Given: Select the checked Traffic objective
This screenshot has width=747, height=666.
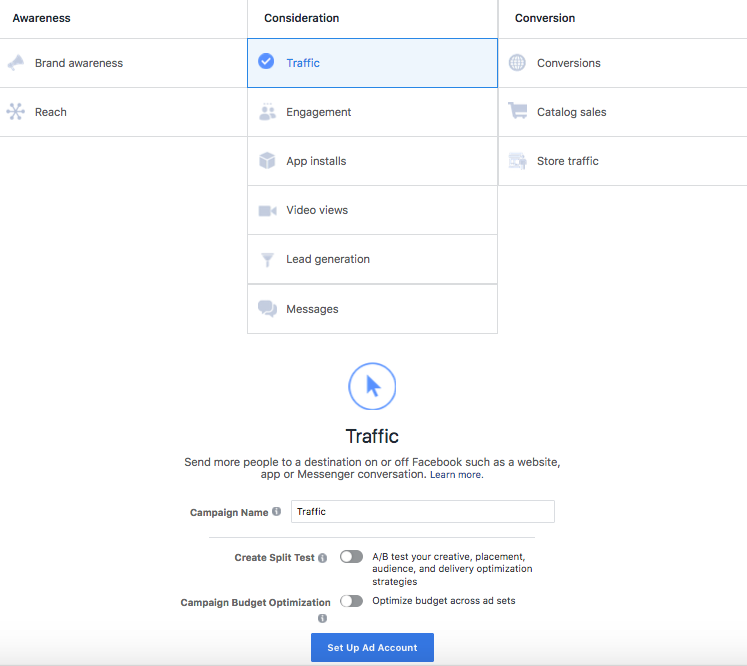Looking at the screenshot, I should pos(372,63).
